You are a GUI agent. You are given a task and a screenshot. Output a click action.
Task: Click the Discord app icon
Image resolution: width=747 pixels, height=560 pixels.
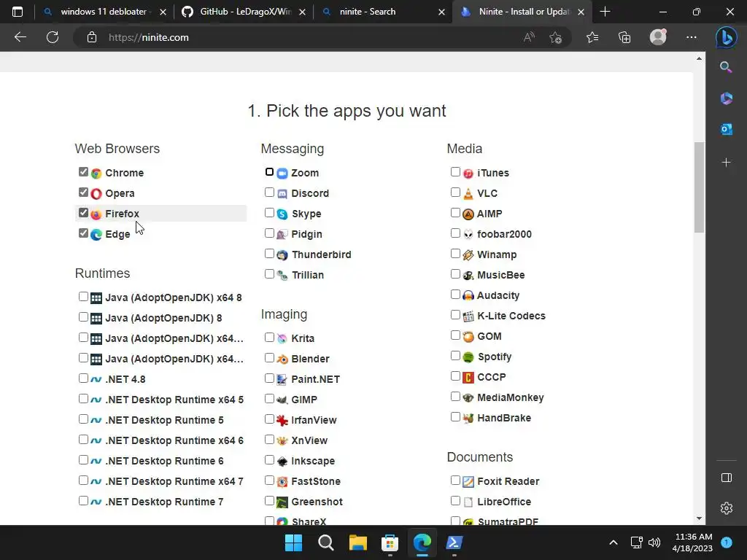(282, 194)
